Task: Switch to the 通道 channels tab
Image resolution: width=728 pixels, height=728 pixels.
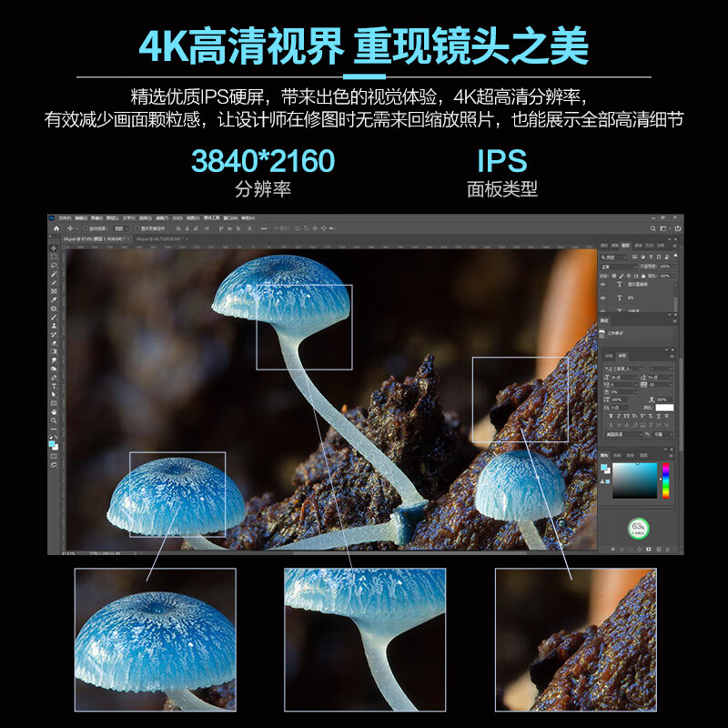Action: [x=640, y=247]
